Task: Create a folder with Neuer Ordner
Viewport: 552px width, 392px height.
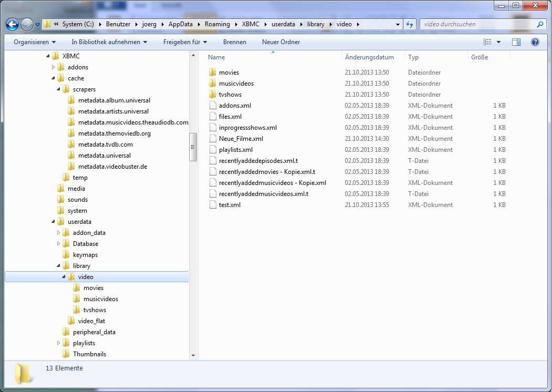Action: [x=281, y=42]
